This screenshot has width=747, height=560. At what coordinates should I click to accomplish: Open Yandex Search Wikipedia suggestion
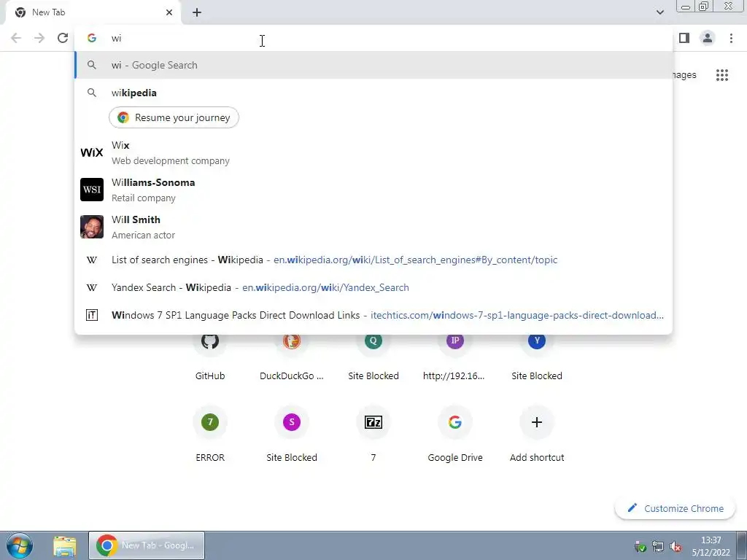click(x=373, y=287)
